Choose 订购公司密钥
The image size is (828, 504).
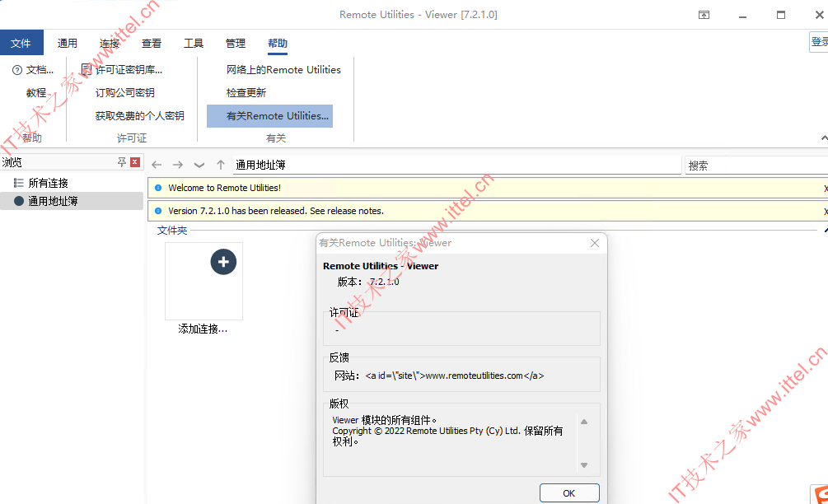(x=125, y=93)
